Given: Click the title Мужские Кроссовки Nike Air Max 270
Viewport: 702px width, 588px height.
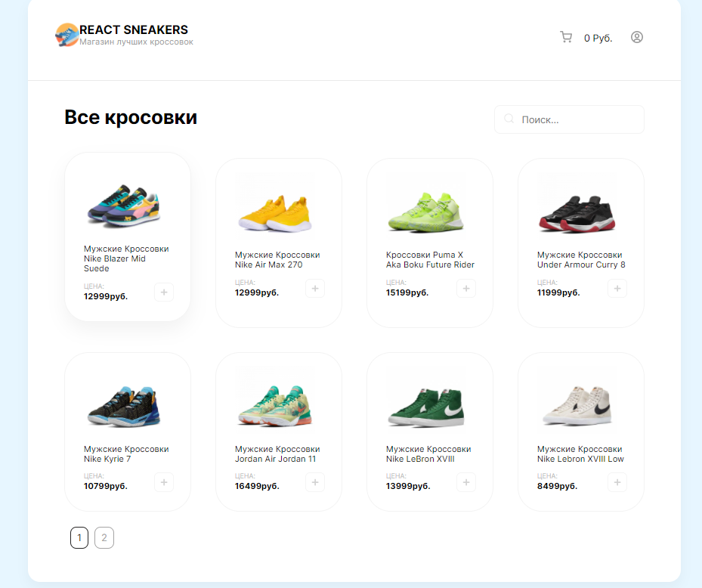Looking at the screenshot, I should (277, 260).
